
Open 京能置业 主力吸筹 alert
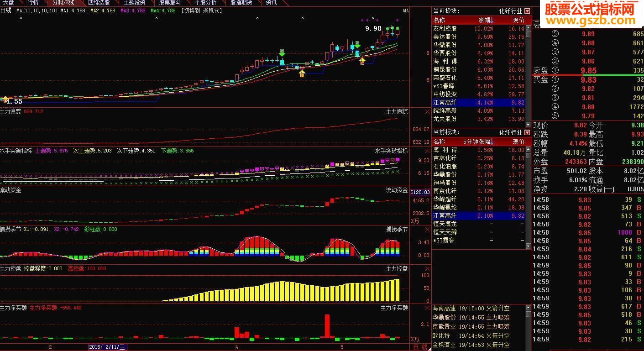coord(471,326)
